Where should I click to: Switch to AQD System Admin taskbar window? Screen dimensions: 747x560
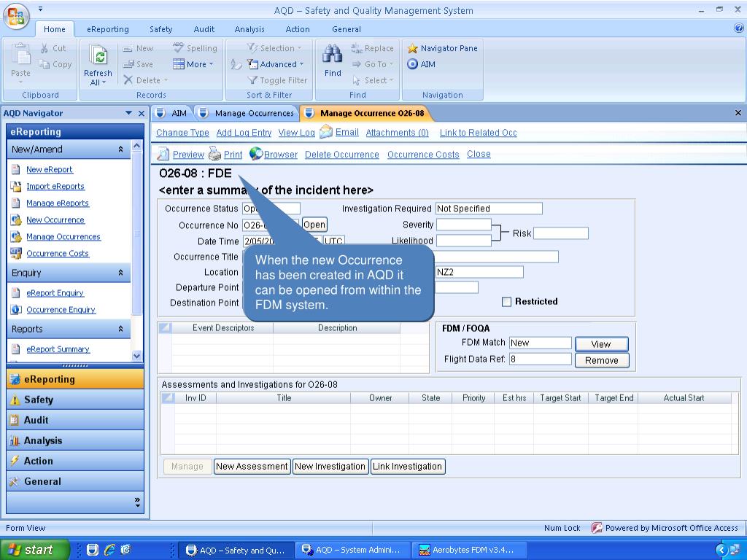352,550
